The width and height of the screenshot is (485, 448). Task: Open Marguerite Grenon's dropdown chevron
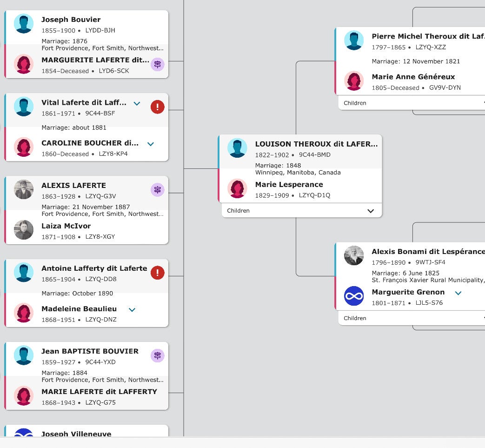(458, 293)
